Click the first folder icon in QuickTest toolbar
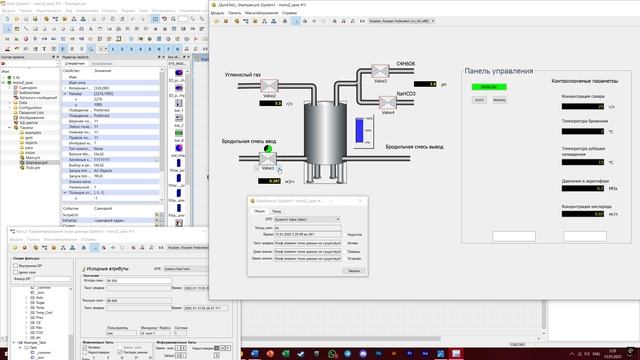The width and height of the screenshot is (640, 360). coord(216,21)
